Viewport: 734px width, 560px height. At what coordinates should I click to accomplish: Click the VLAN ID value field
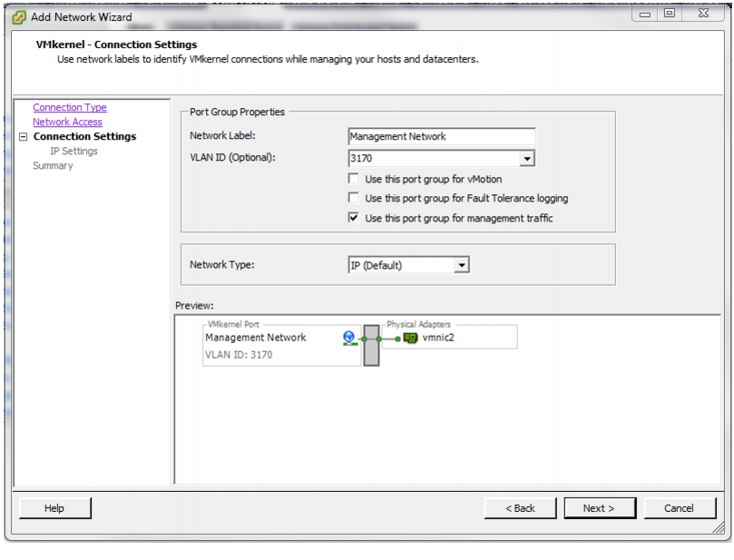point(435,158)
